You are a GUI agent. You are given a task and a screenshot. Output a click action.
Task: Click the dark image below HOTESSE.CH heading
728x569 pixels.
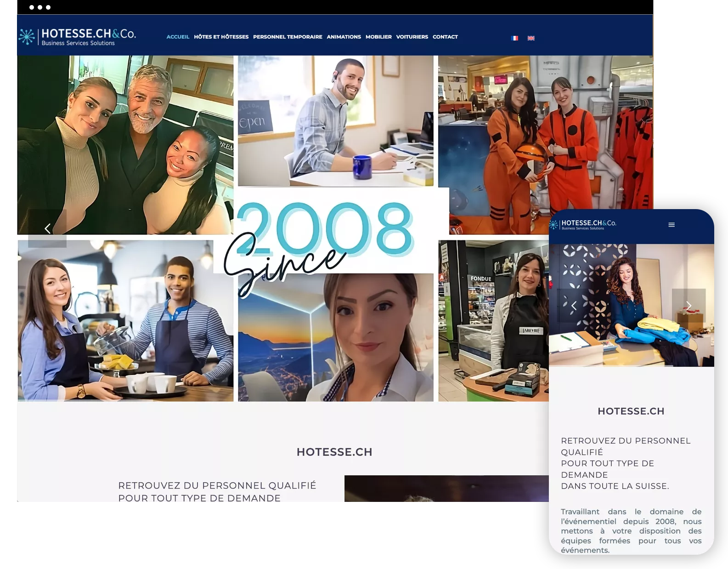point(446,489)
